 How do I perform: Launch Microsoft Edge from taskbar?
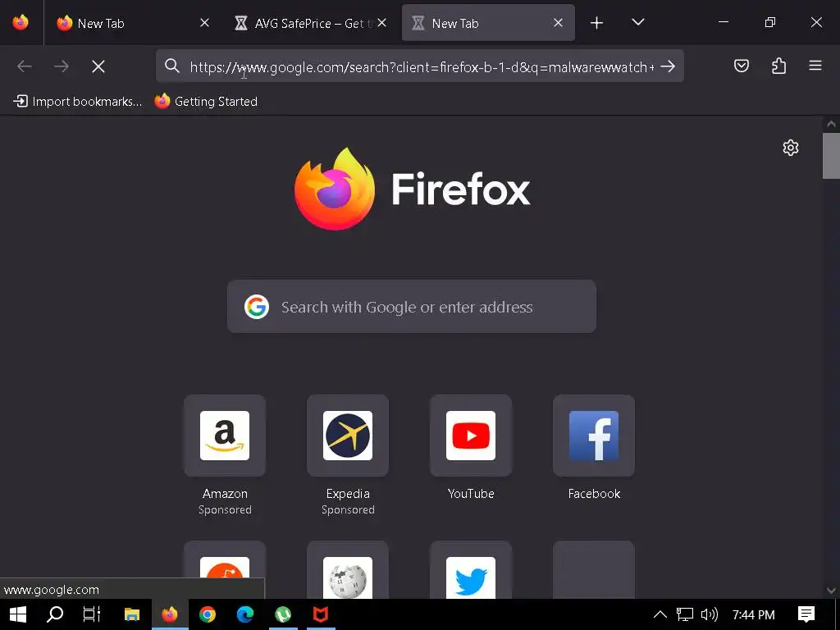pyautogui.click(x=245, y=614)
